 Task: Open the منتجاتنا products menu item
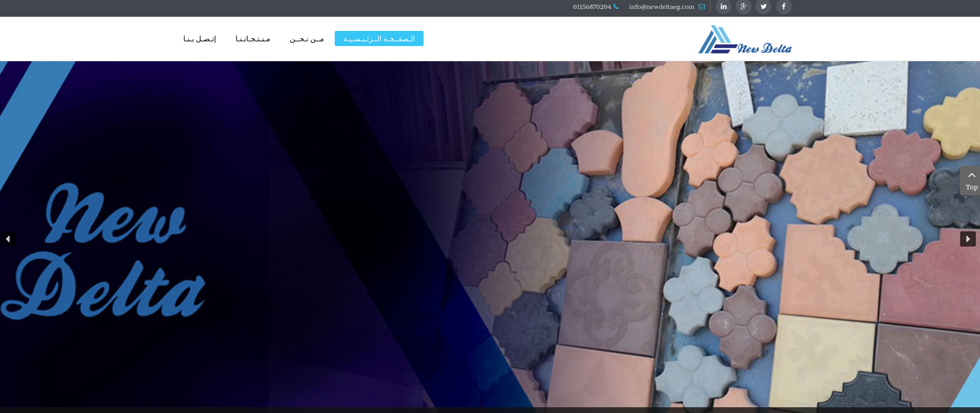pos(253,39)
